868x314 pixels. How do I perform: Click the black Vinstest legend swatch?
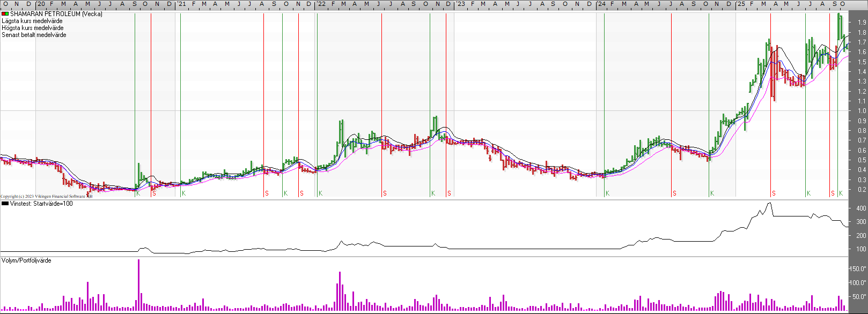[5, 204]
